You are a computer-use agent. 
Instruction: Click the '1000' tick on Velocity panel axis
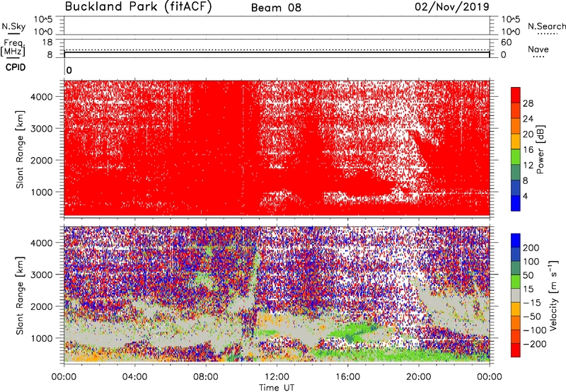[x=42, y=338]
